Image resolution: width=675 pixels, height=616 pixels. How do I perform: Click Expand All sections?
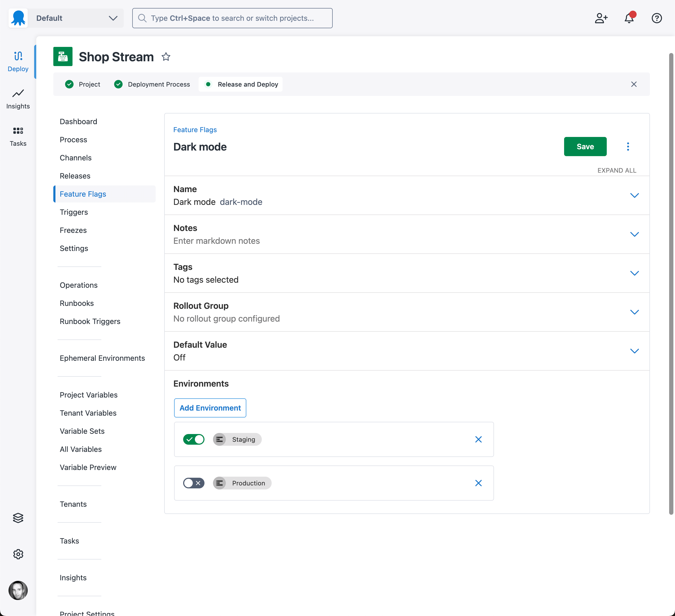pyautogui.click(x=617, y=170)
